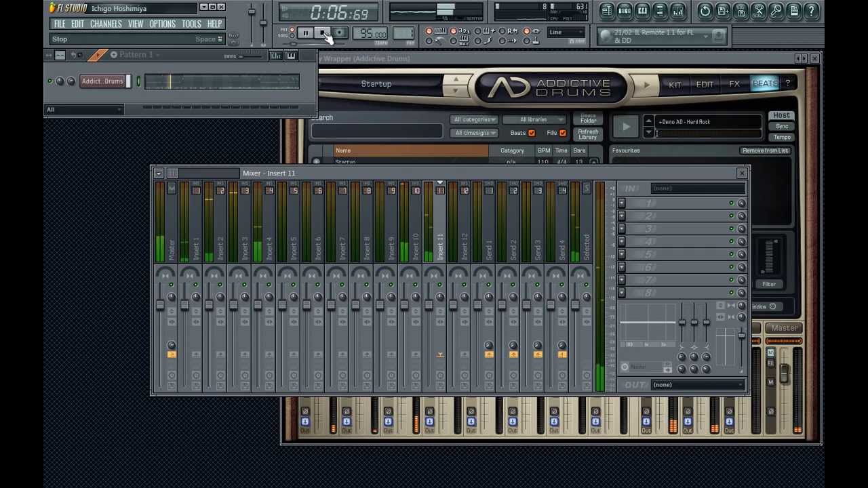868x488 pixels.
Task: Open the browser window icon
Action: click(659, 11)
